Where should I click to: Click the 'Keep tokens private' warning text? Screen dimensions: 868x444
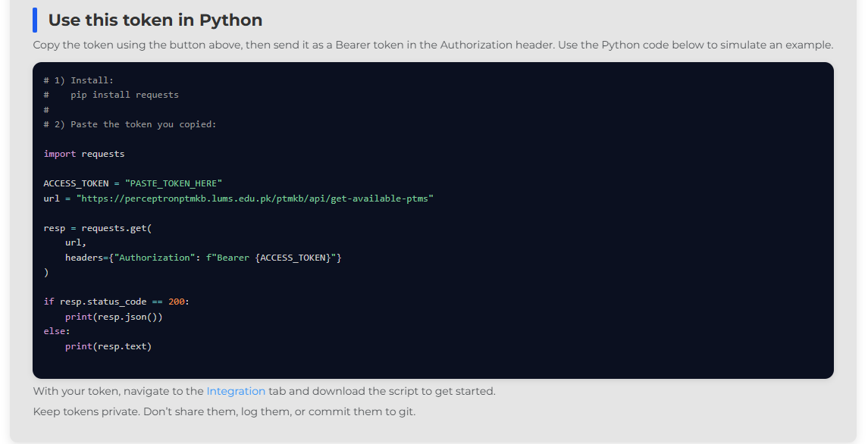(x=224, y=412)
